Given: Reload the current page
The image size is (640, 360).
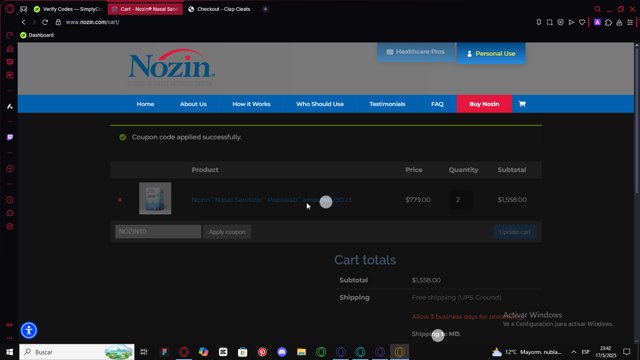Looking at the screenshot, I should pyautogui.click(x=45, y=22).
